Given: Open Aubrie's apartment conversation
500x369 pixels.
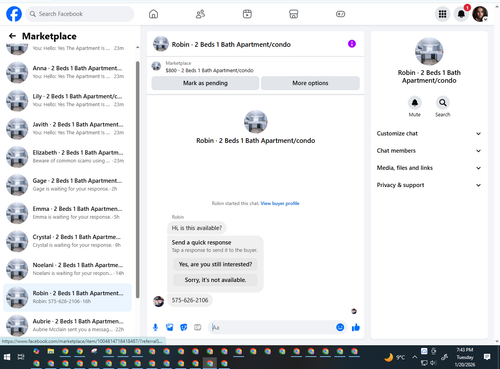Looking at the screenshot, I should coord(67,325).
